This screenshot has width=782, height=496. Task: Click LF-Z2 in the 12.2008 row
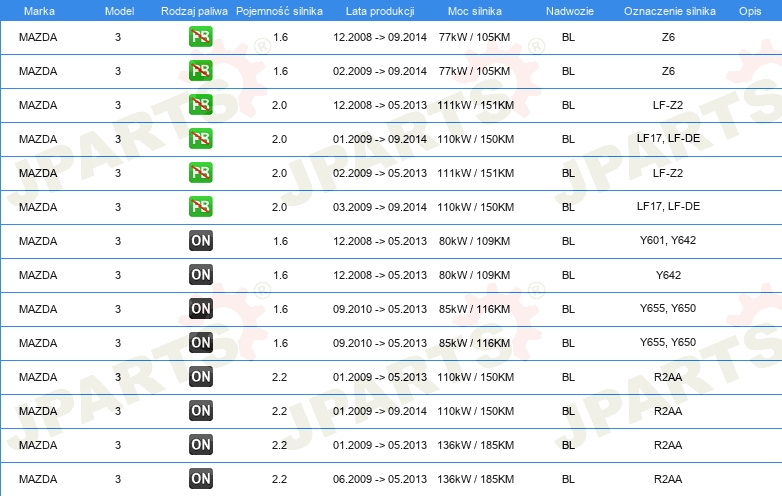click(x=668, y=105)
